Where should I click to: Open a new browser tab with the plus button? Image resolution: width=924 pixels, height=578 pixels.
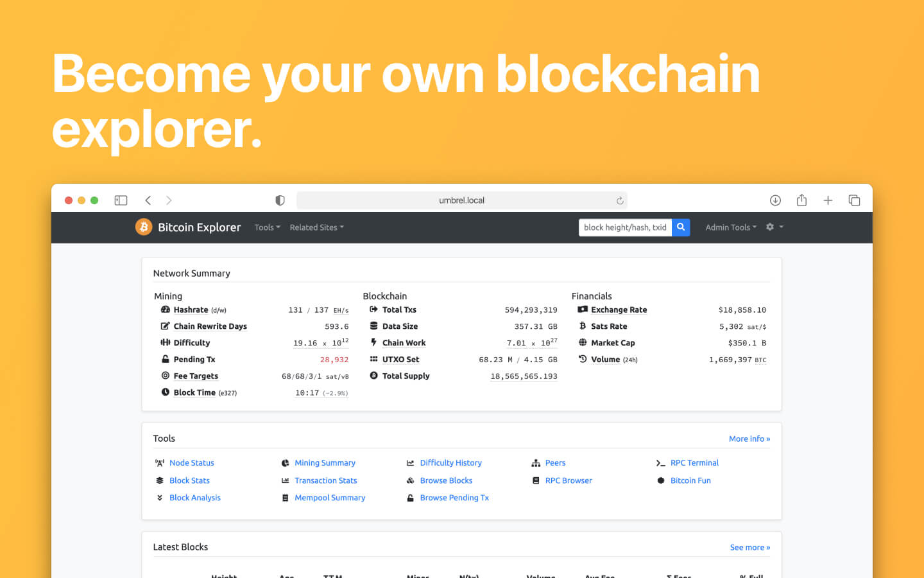[828, 200]
